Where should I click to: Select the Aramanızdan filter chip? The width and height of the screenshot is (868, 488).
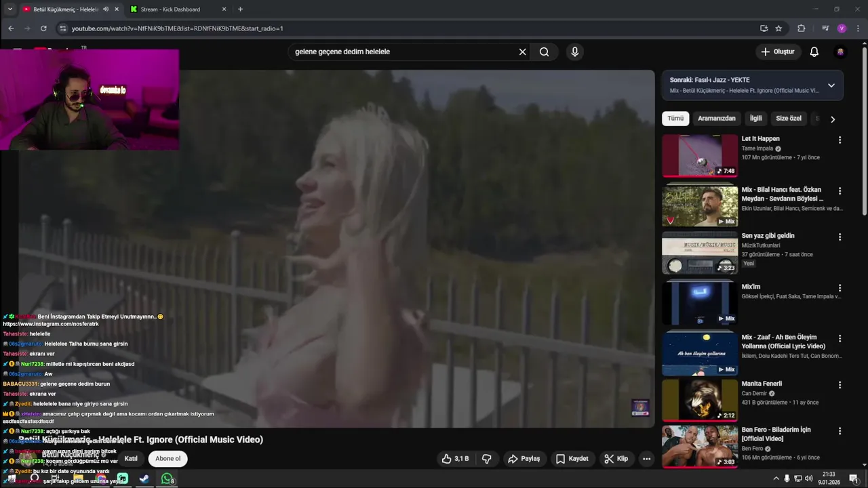[717, 119]
